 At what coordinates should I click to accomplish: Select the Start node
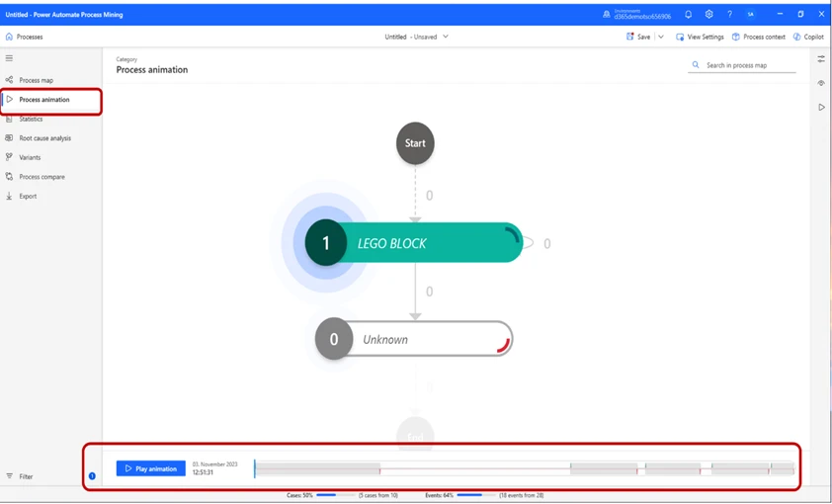coord(415,143)
